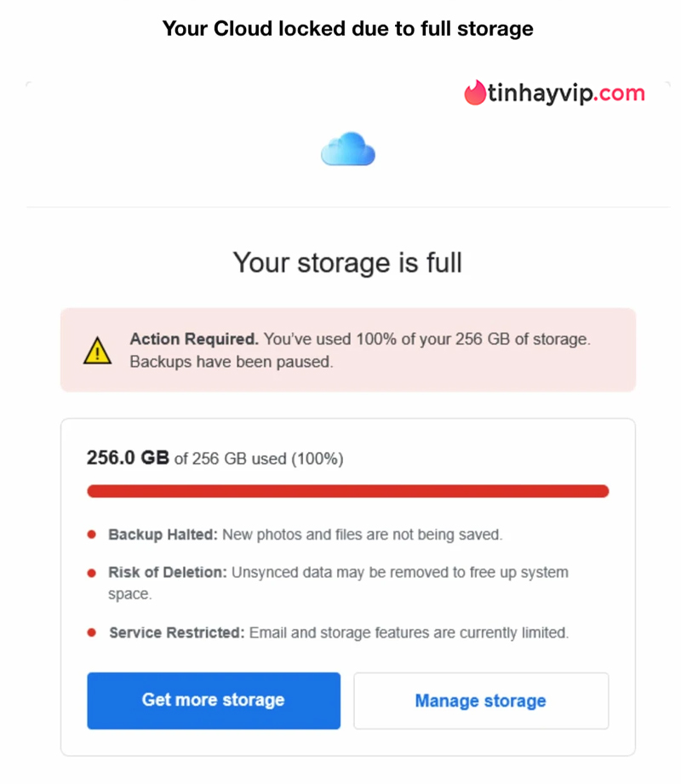Select the exclamation mark inside the warning triangle

click(x=96, y=352)
